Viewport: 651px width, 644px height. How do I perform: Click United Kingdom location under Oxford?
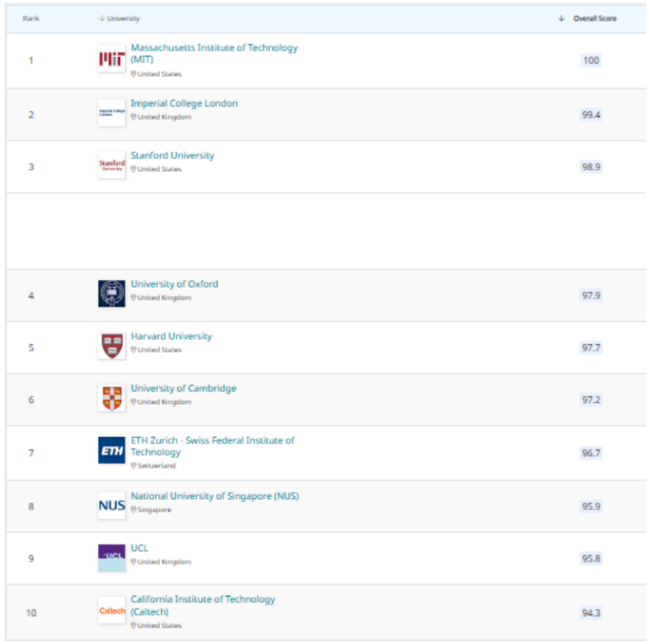pos(161,298)
